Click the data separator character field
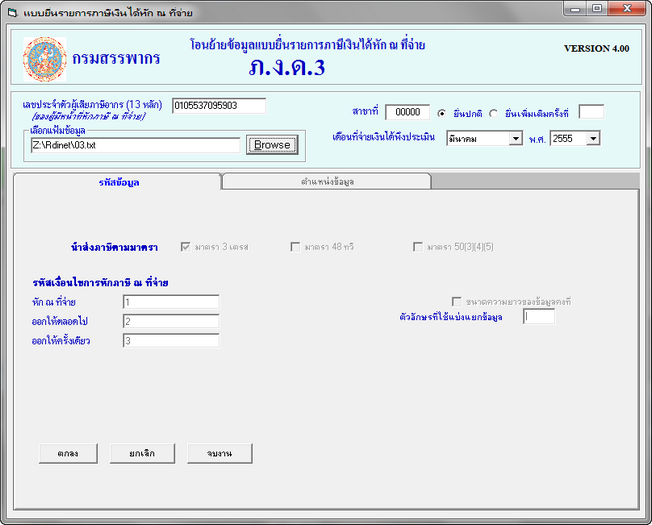Viewport: 652px width, 525px height. pyautogui.click(x=538, y=317)
